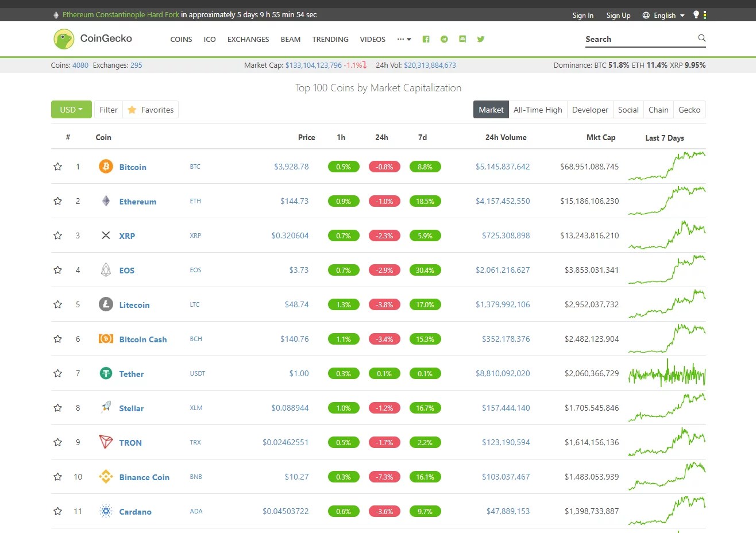756x533 pixels.
Task: Star Litecoin to add it to favorites
Action: coord(57,304)
